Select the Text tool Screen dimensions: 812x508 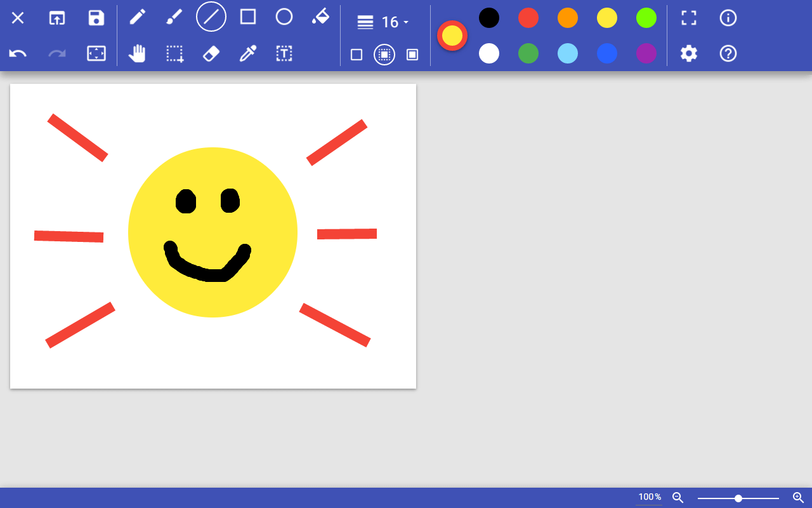(x=284, y=54)
